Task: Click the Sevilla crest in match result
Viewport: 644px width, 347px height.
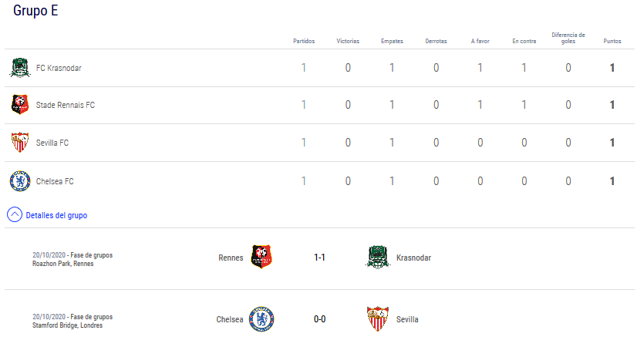Action: click(x=377, y=319)
